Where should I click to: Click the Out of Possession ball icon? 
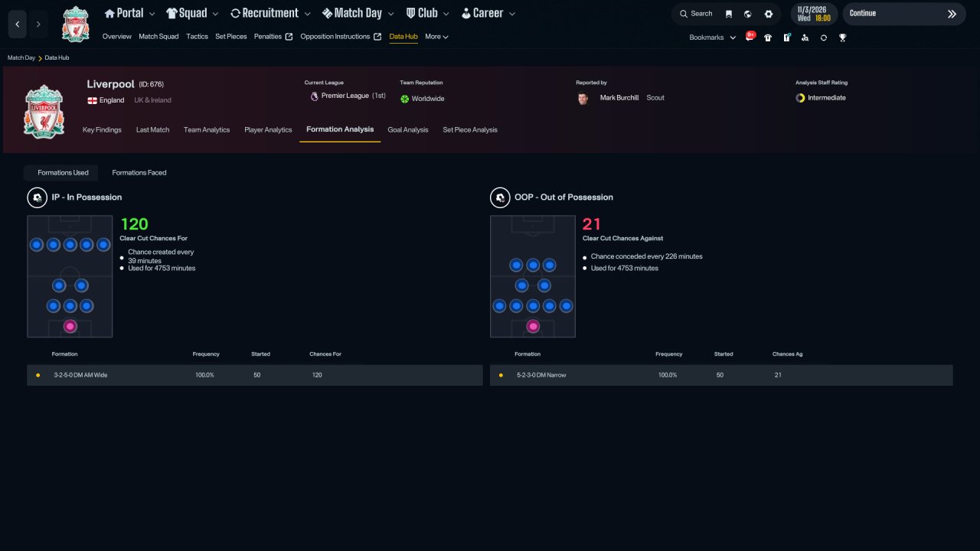click(499, 197)
